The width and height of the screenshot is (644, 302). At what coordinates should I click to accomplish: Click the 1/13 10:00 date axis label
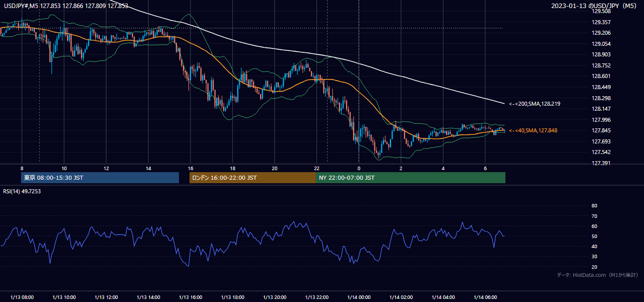[64, 297]
